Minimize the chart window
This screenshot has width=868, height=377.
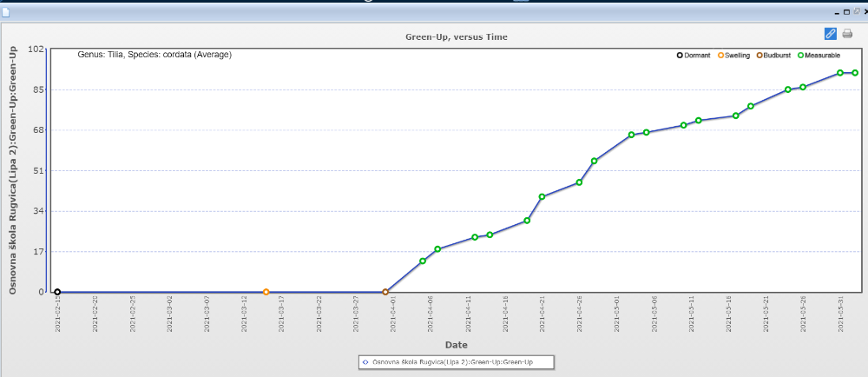837,12
